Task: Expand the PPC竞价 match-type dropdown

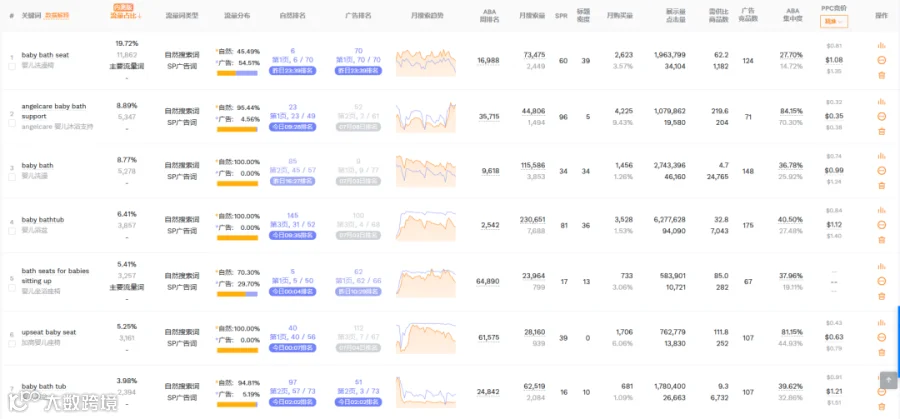Action: pos(834,22)
